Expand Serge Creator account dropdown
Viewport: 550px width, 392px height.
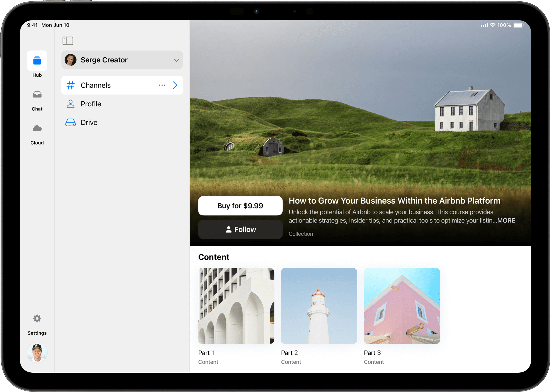[x=176, y=60]
